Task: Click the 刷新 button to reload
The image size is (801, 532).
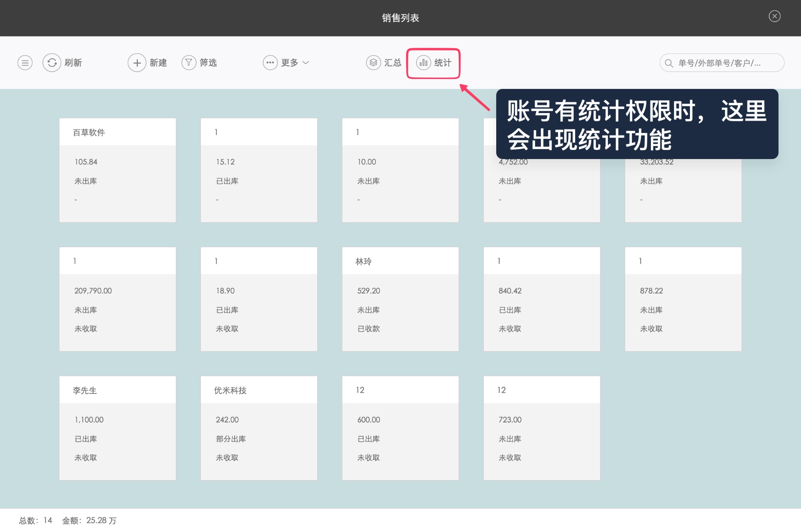Action: click(73, 62)
